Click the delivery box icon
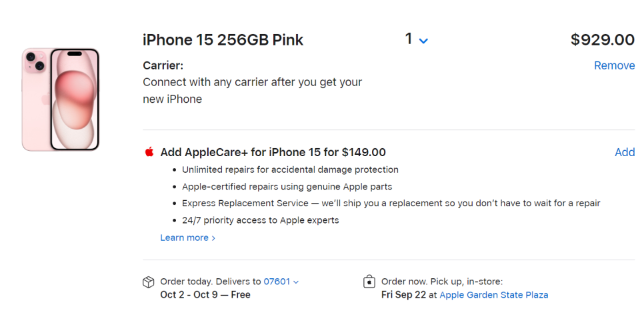The height and width of the screenshot is (315, 644). 148,282
